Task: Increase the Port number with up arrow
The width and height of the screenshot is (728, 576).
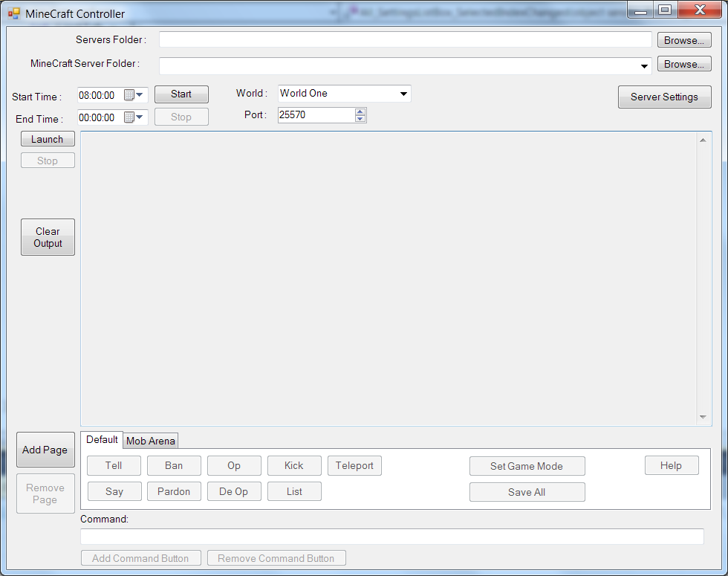Action: pos(360,111)
